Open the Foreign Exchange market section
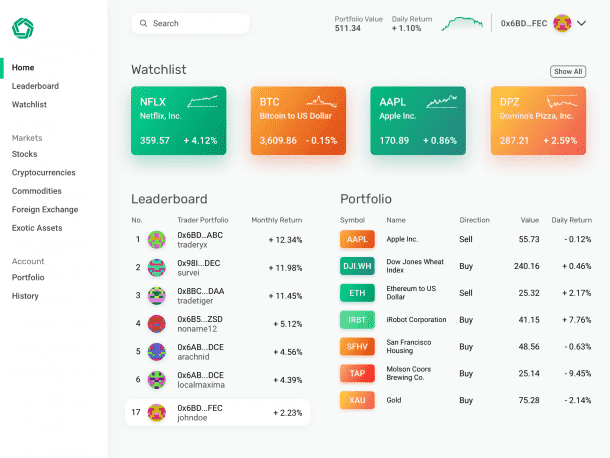 [x=44, y=209]
